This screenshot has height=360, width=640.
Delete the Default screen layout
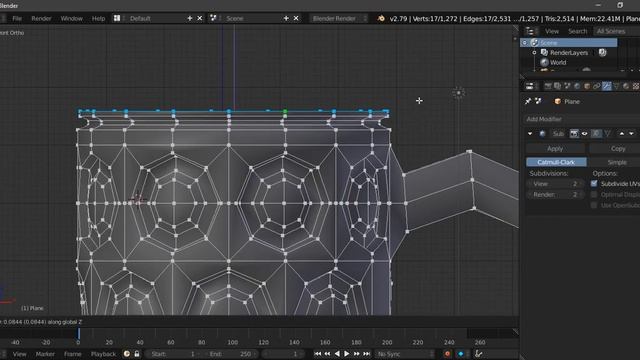point(200,18)
